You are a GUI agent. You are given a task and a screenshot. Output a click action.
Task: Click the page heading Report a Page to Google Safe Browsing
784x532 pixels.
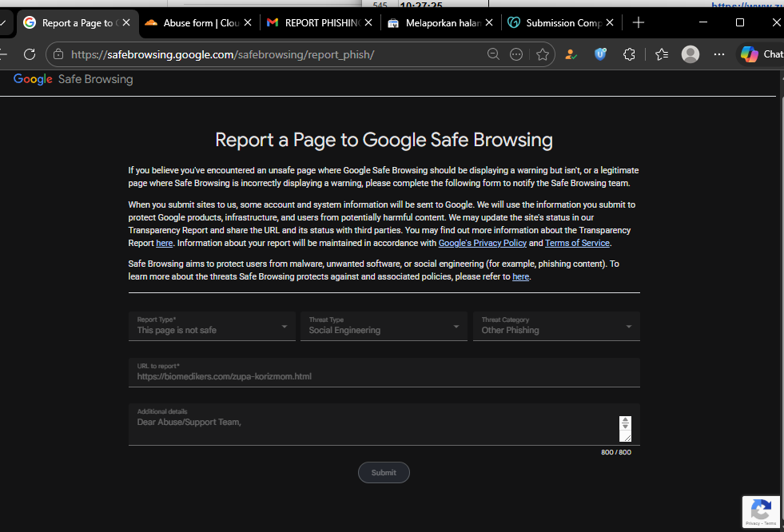coord(384,140)
